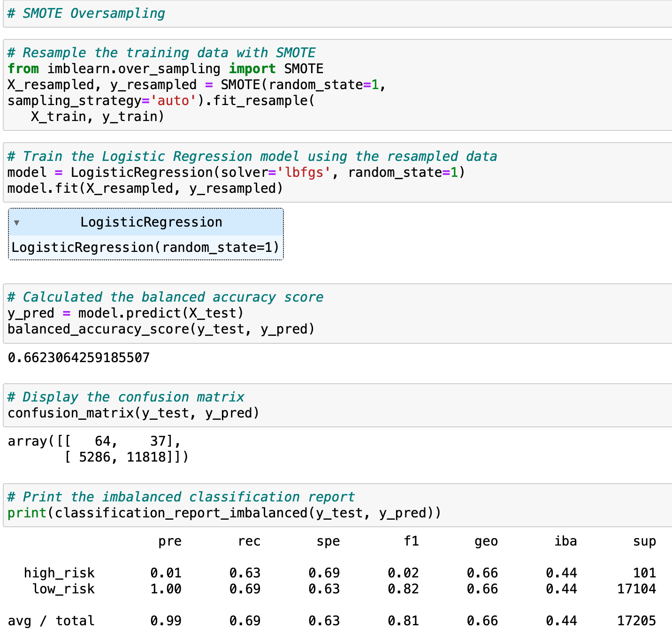The image size is (672, 637).
Task: Click the balanced_accuracy_score call line
Action: pyautogui.click(x=161, y=329)
